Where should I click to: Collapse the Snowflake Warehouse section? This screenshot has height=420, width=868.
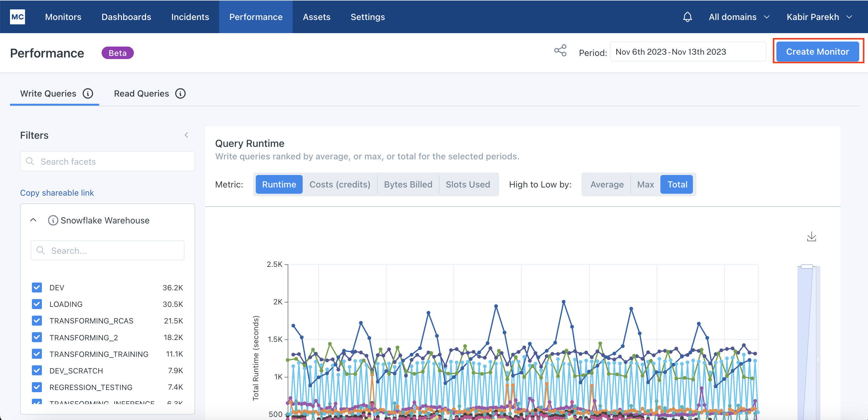point(33,220)
